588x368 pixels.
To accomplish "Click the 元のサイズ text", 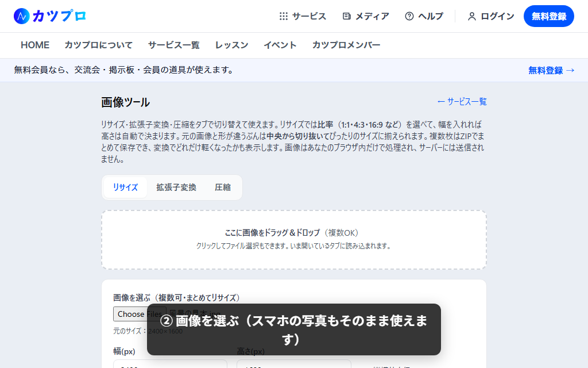I will coord(148,331).
